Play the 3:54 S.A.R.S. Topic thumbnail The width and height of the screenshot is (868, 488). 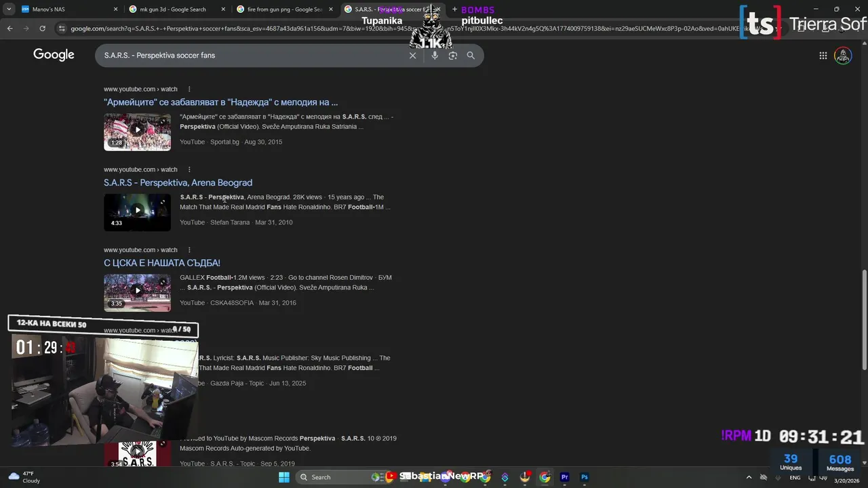(x=137, y=452)
